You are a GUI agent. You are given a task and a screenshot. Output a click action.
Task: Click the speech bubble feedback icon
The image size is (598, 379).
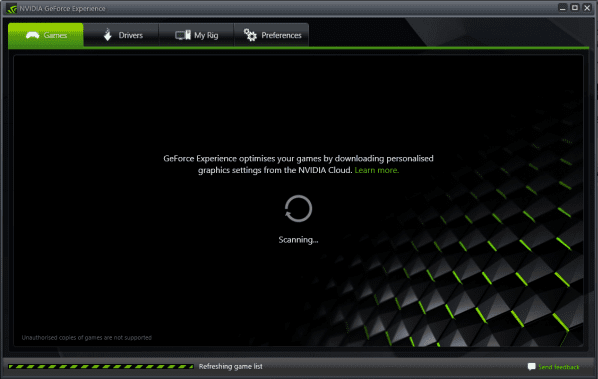click(531, 367)
